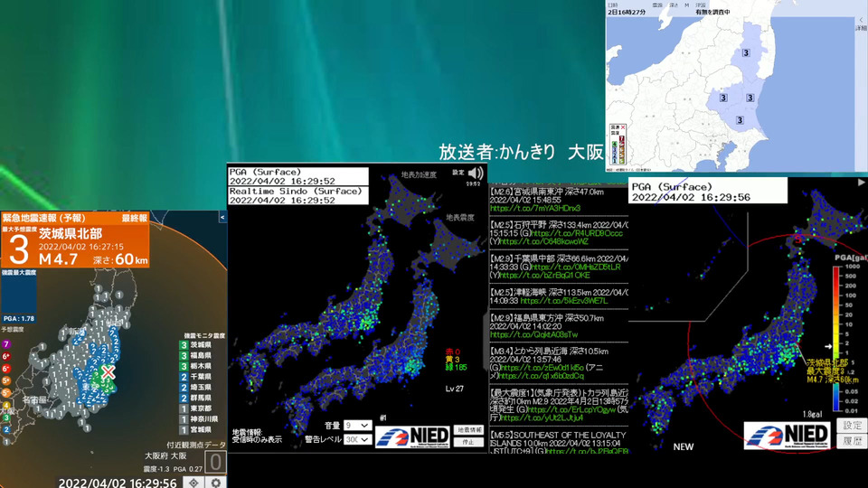Click the 停止 stop button
Viewport: 868px width, 488px height.
[x=468, y=442]
